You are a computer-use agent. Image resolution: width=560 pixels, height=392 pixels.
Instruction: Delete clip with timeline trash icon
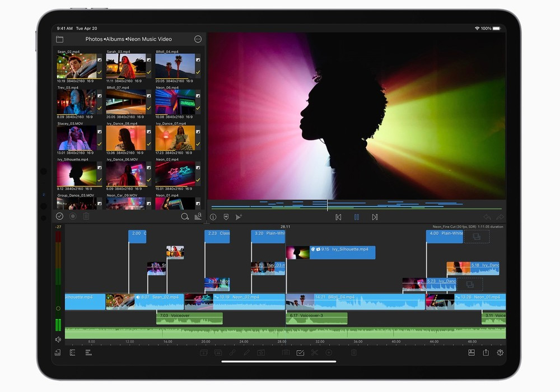coord(353,353)
